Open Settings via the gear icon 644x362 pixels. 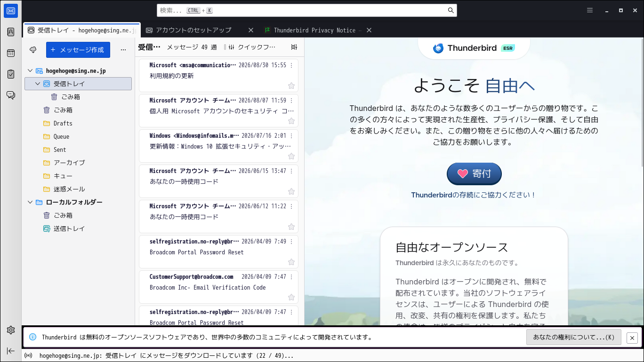pyautogui.click(x=11, y=330)
